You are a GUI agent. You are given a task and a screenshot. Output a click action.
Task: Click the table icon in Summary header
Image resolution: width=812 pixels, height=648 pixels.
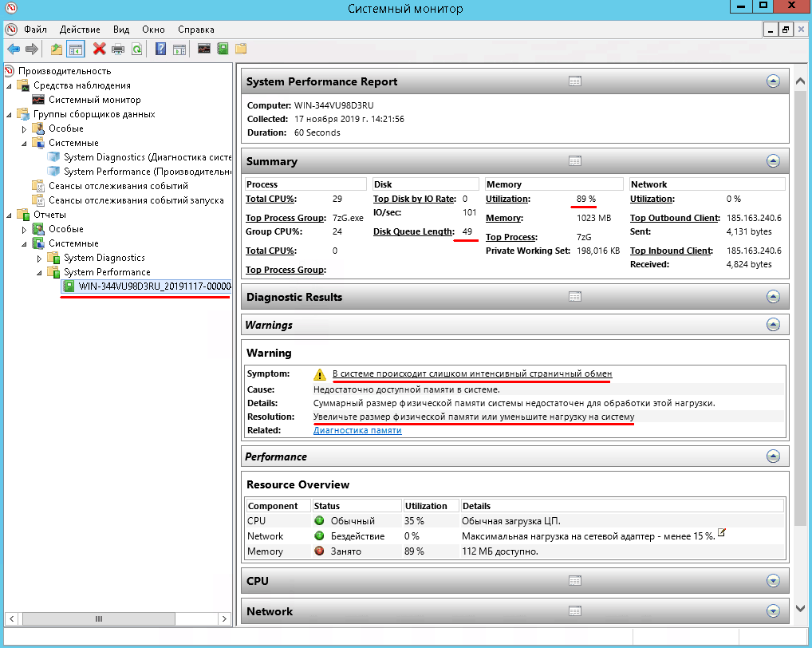[x=574, y=161]
